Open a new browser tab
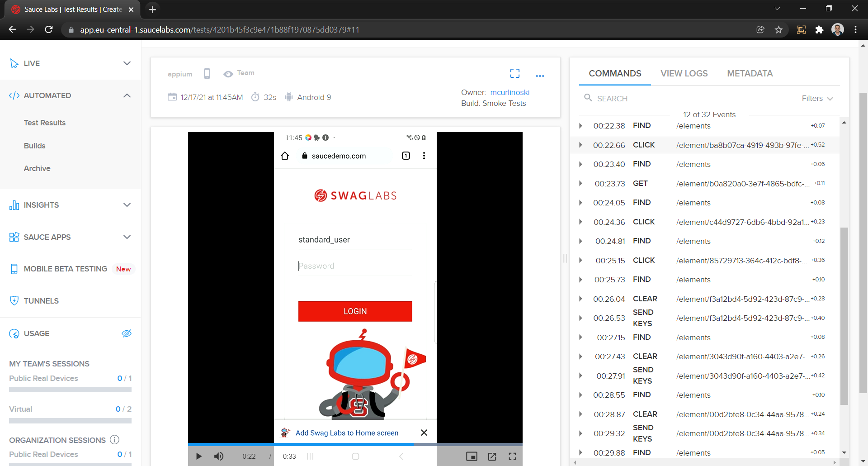The width and height of the screenshot is (868, 466). [x=152, y=9]
